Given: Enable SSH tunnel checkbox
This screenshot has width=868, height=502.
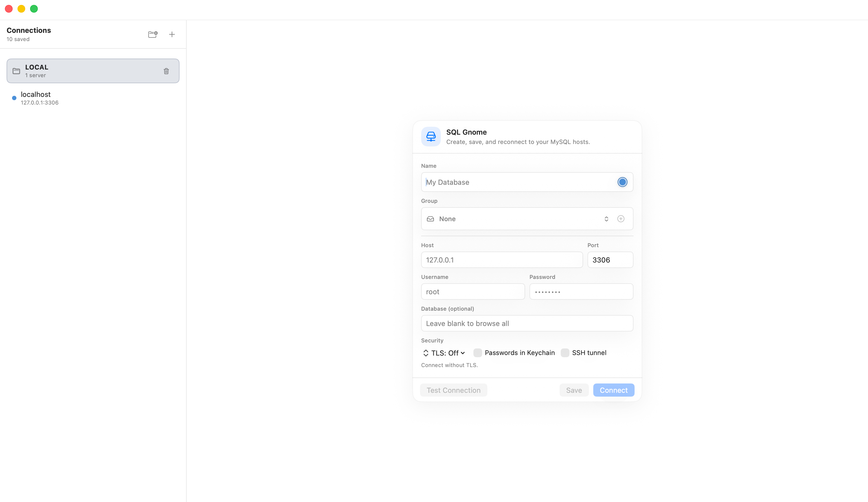Looking at the screenshot, I should coord(565,353).
